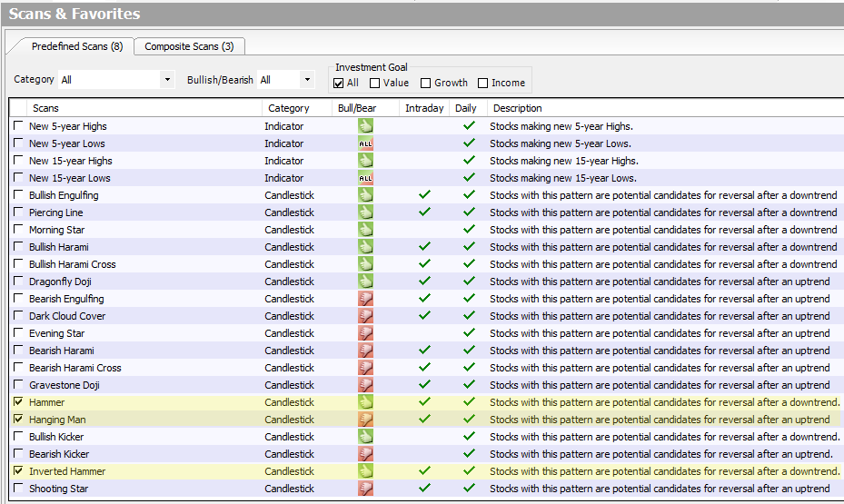The image size is (844, 504).
Task: Click Daily checkmark for Morning Star row
Action: 469,230
